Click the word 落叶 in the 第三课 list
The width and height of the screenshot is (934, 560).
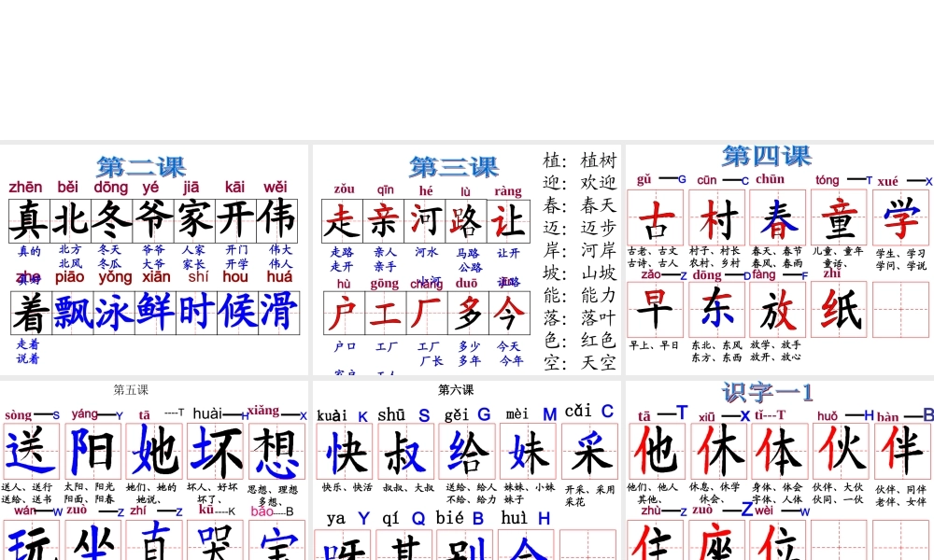point(599,317)
